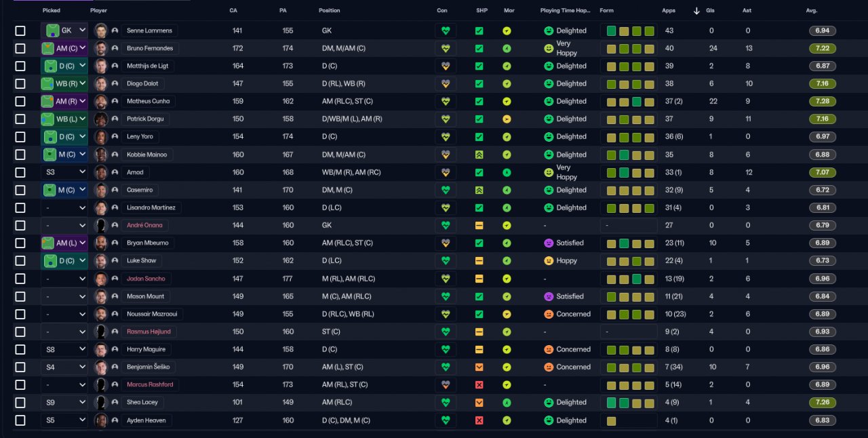Click Kobbie Mainoo's green chevron sharpness icon

click(x=479, y=155)
